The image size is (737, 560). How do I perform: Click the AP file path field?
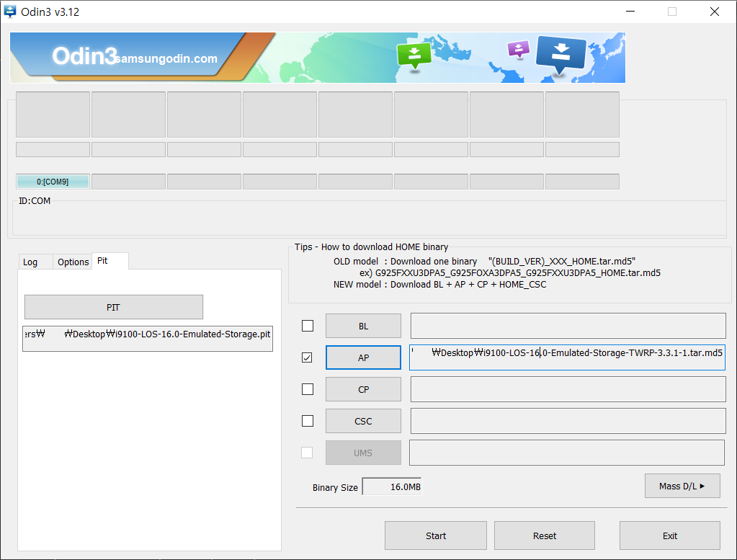click(x=567, y=357)
